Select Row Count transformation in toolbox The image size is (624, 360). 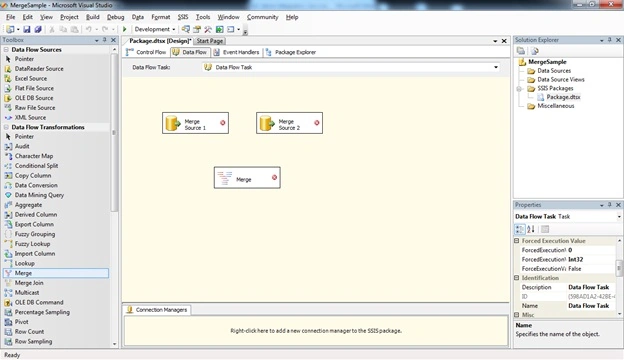point(29,331)
